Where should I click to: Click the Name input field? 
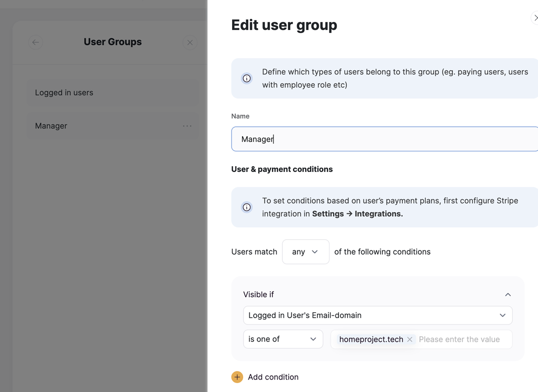coord(367,139)
